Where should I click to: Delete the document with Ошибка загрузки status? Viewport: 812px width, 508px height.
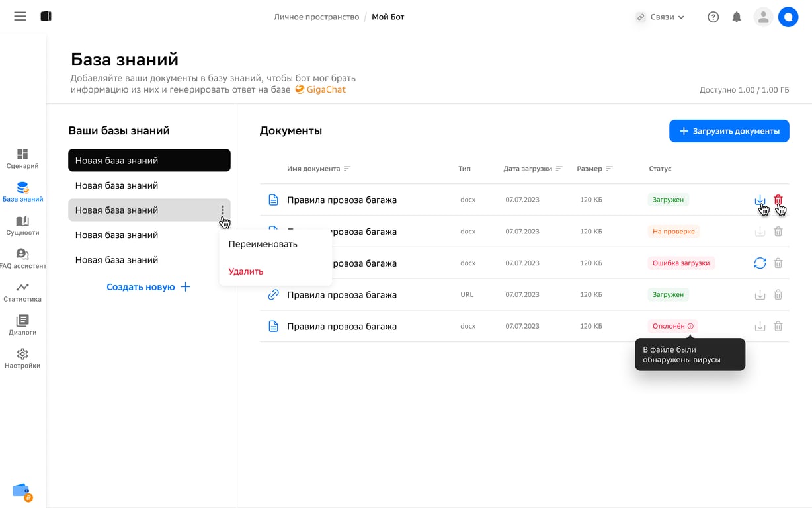tap(778, 263)
